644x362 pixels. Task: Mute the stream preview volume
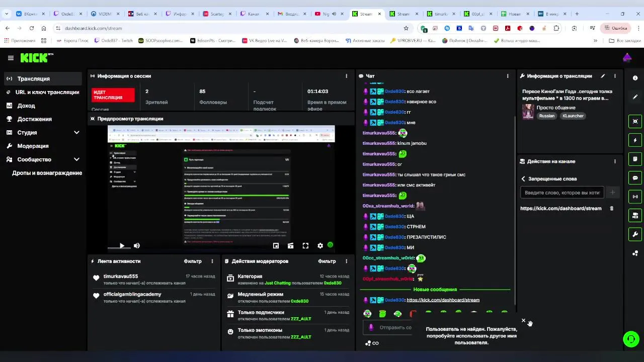(x=137, y=246)
